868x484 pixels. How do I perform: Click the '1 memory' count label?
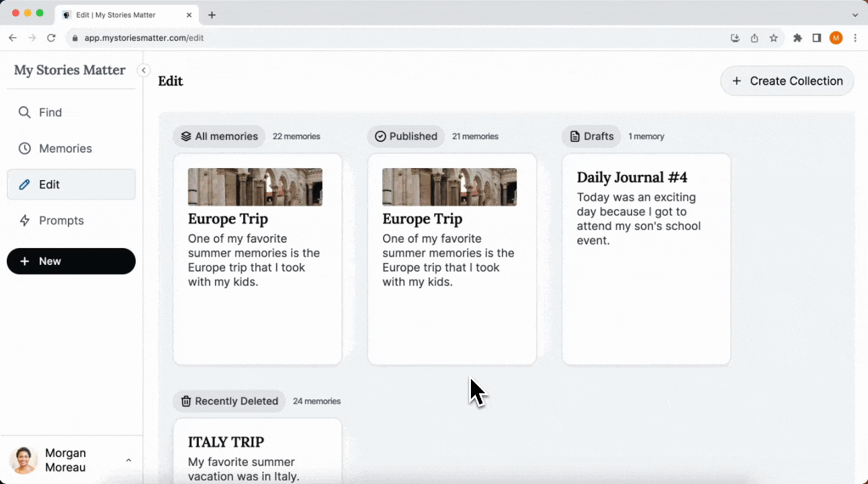coord(646,136)
